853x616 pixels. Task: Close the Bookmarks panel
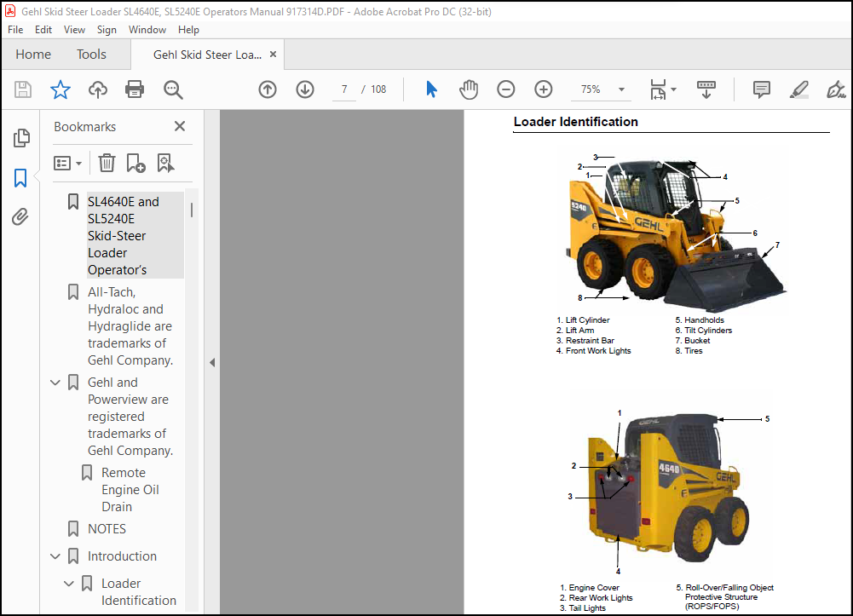(x=180, y=126)
